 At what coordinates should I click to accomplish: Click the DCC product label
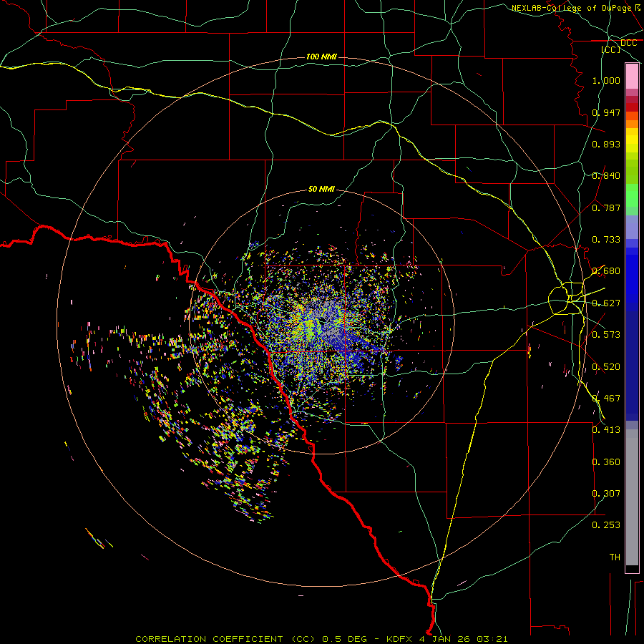click(x=628, y=43)
